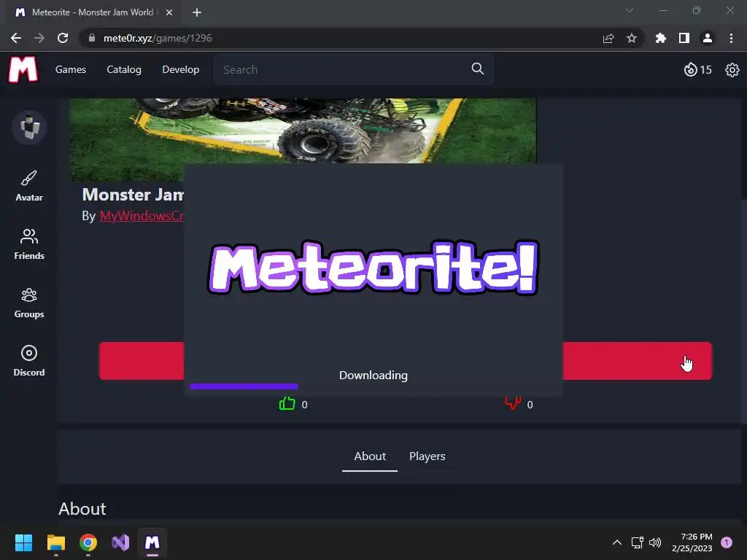Open a new browser tab
The width and height of the screenshot is (747, 560).
click(x=197, y=12)
